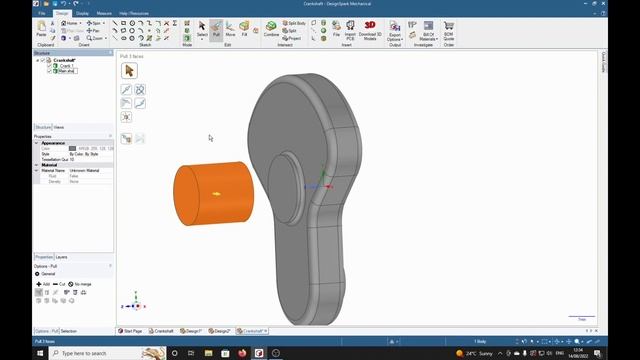Viewport: 640px width, 360px height.
Task: Click the Sweep tool guide in viewport
Action: (x=140, y=103)
